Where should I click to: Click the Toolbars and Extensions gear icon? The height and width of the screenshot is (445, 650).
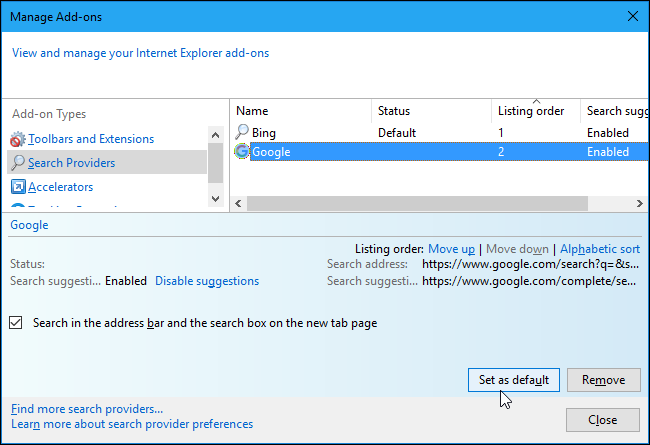point(18,139)
